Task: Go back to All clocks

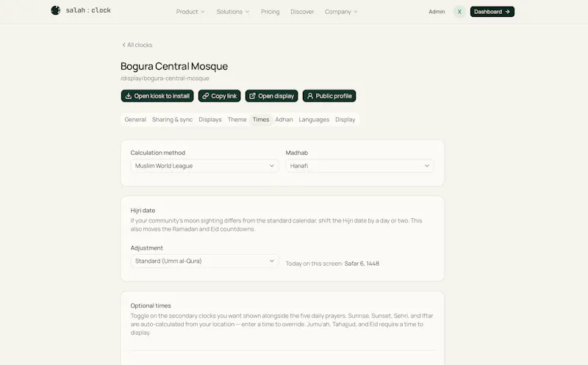Action: pyautogui.click(x=137, y=45)
